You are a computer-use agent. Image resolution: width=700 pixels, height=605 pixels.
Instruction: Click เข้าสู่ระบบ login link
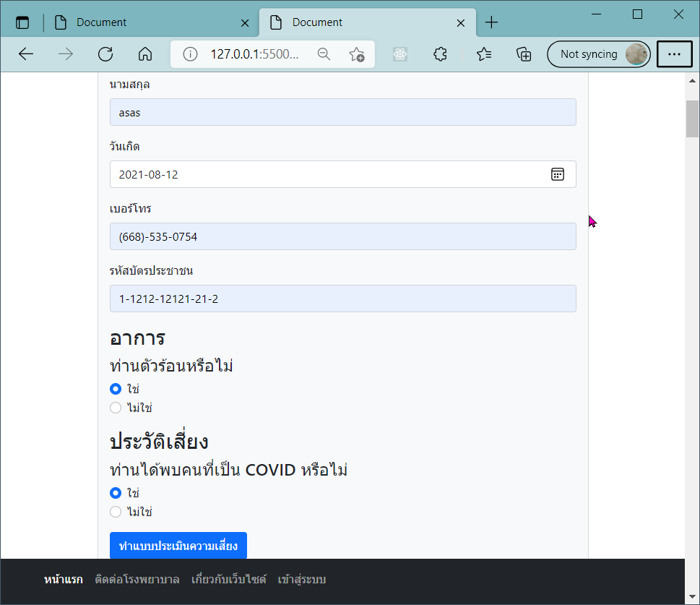302,580
